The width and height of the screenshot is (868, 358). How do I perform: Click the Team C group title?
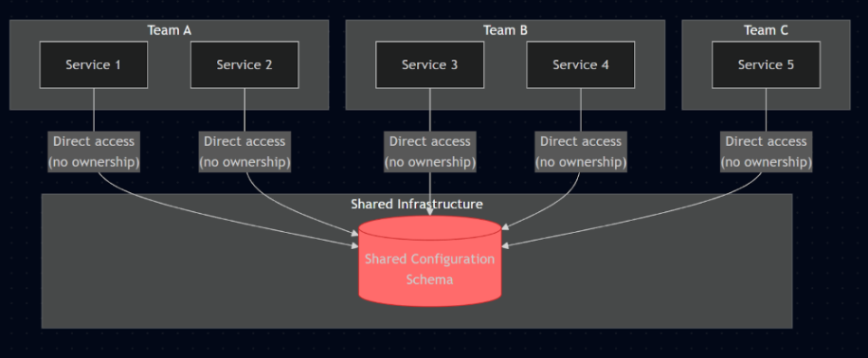click(x=767, y=30)
